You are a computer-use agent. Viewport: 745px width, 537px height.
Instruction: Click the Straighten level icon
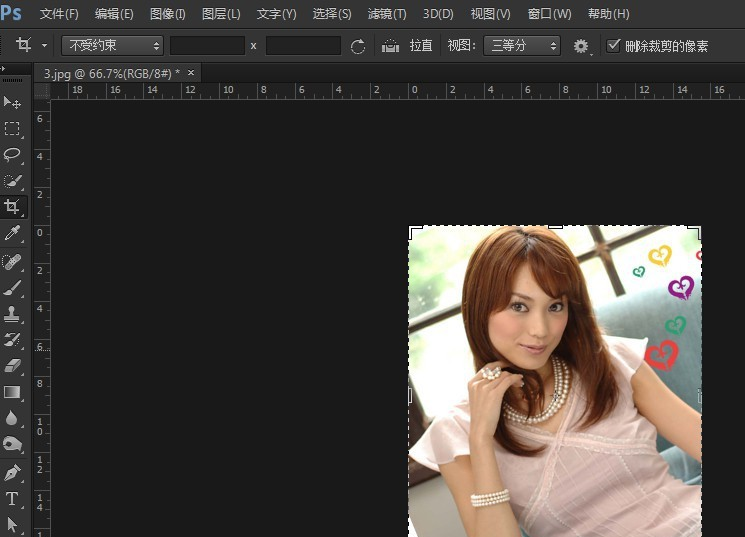pos(390,46)
